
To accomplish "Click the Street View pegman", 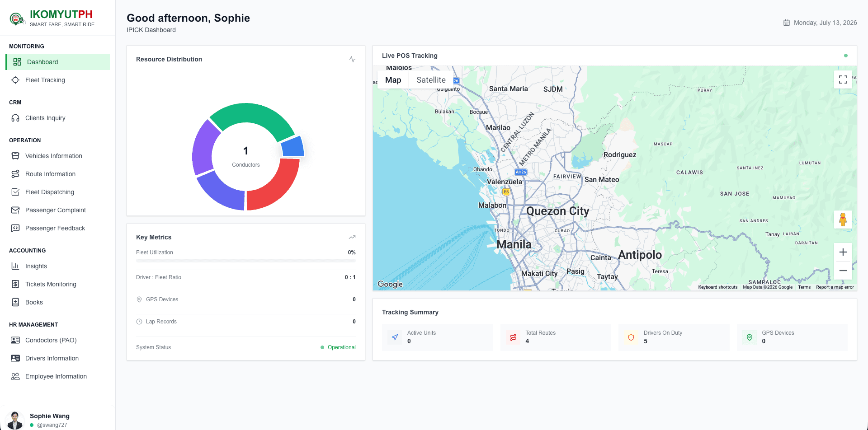I will tap(843, 220).
